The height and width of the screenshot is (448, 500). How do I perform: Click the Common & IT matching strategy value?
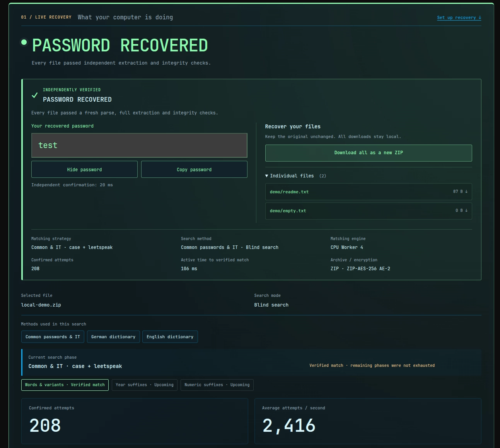(x=72, y=247)
